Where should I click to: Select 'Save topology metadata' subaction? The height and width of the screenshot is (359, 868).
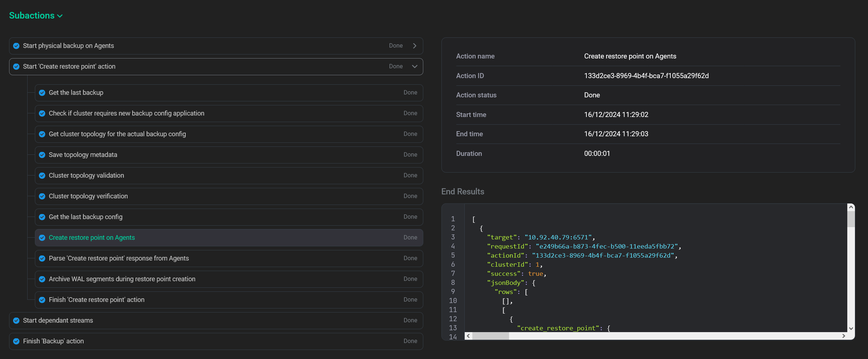[x=229, y=155]
